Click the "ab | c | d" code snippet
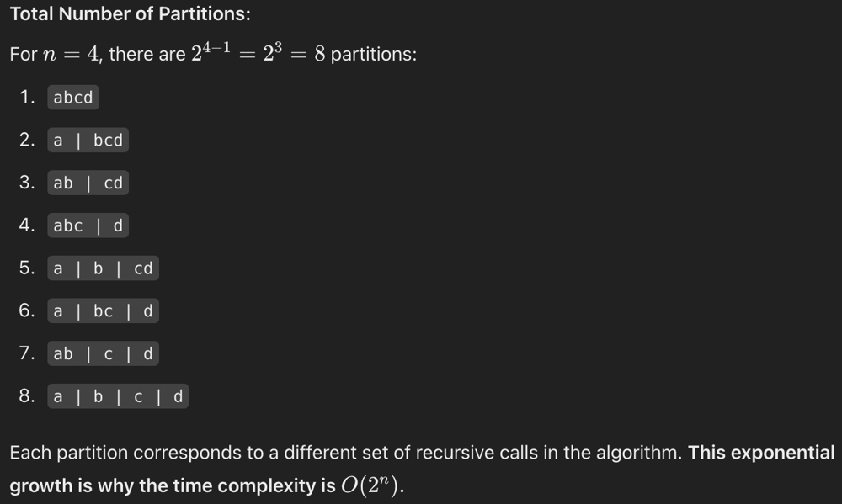 [103, 354]
